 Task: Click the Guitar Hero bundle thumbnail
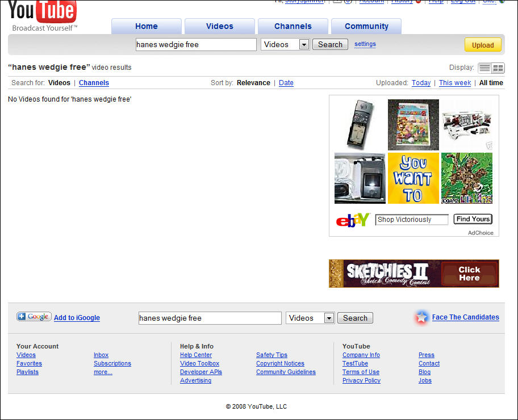(467, 125)
